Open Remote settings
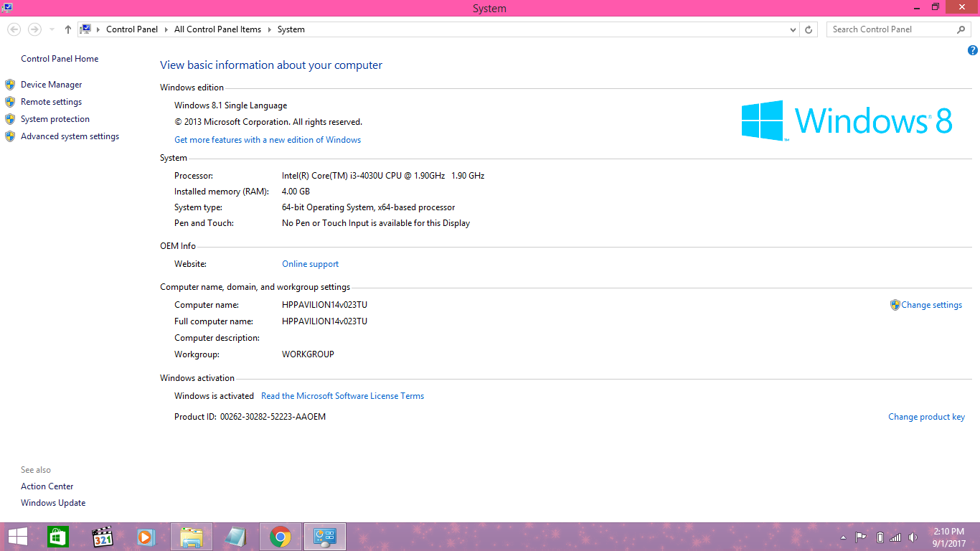Screen dimensions: 980x551 (x=52, y=102)
